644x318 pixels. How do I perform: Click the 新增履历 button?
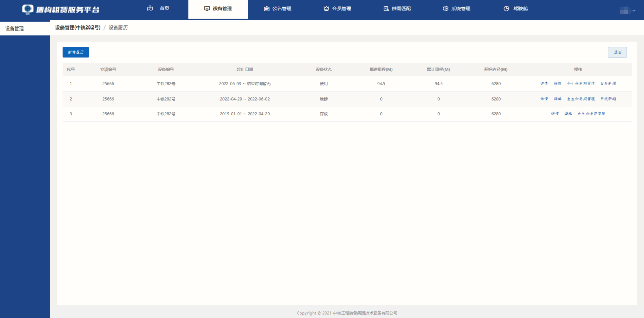pyautogui.click(x=76, y=52)
